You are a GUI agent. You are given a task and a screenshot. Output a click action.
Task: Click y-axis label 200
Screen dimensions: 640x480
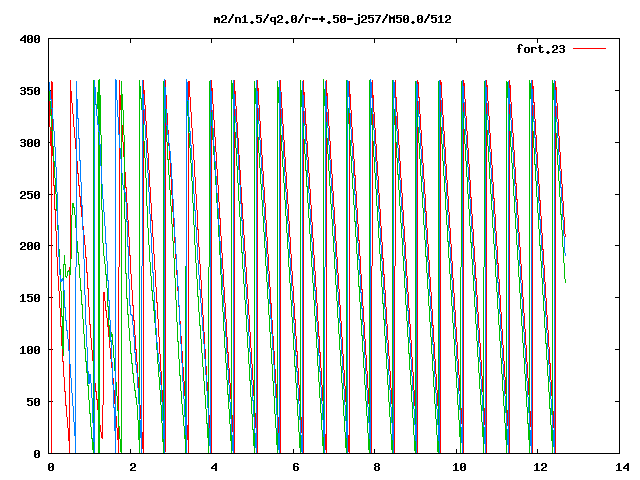coord(30,246)
